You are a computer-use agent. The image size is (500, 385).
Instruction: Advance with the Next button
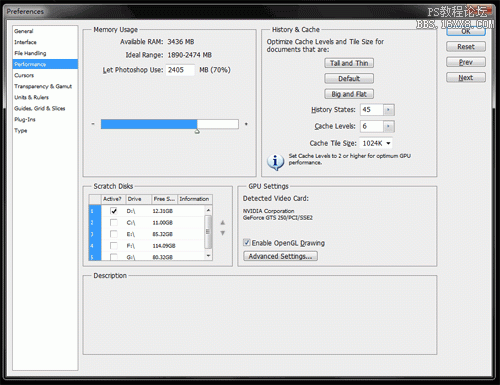pos(466,78)
